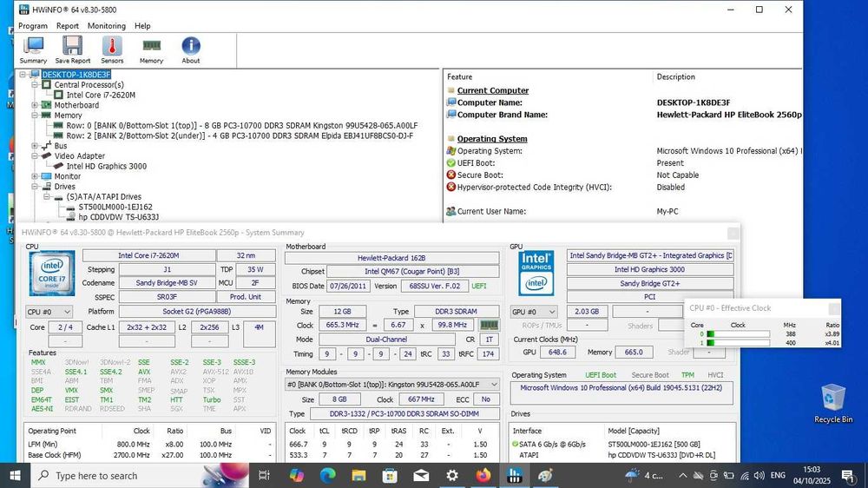Collapse the Memory tree node
868x488 pixels.
click(x=35, y=115)
